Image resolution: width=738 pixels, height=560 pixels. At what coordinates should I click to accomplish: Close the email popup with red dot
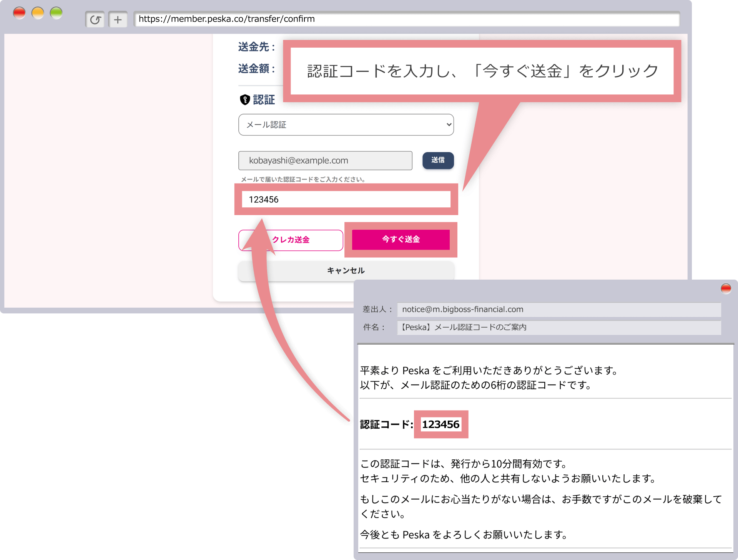726,288
